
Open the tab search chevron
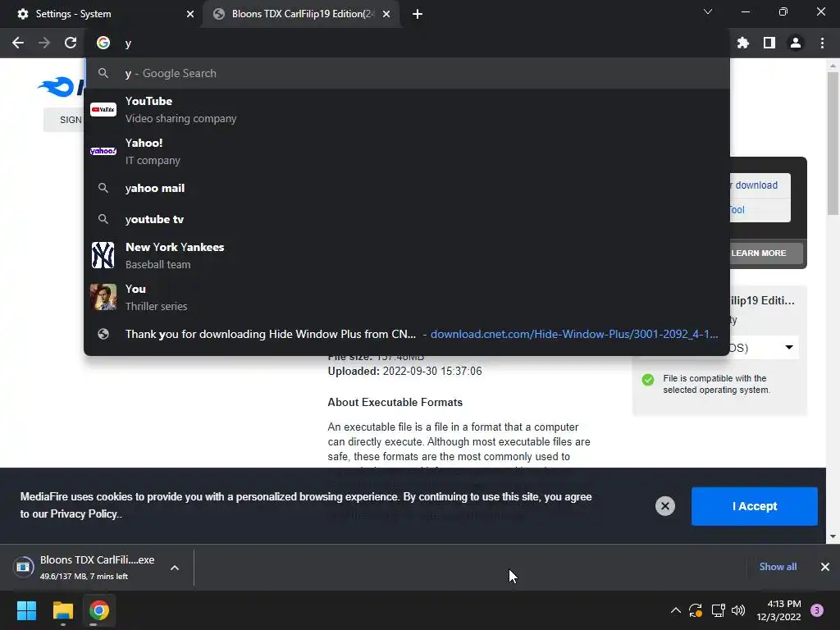tap(708, 11)
